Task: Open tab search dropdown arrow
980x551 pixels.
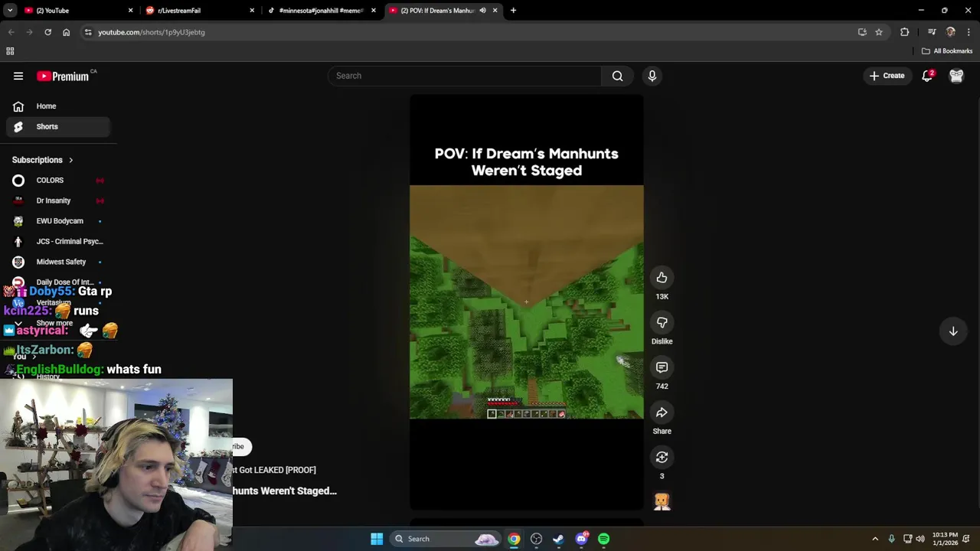Action: pos(10,10)
